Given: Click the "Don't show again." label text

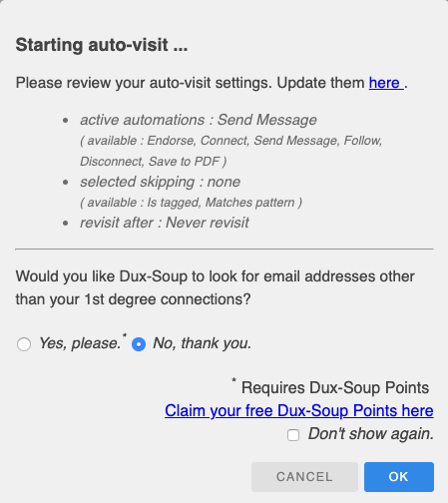Looking at the screenshot, I should pos(371,434).
